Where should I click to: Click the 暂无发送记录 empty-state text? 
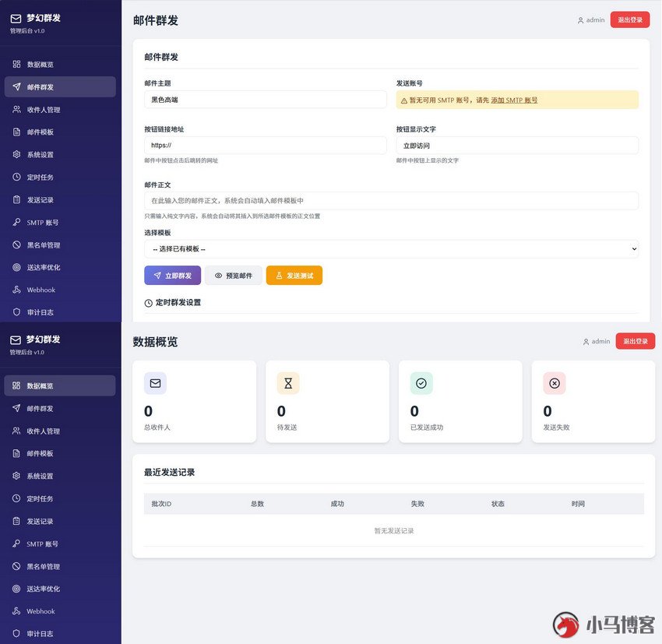(394, 531)
